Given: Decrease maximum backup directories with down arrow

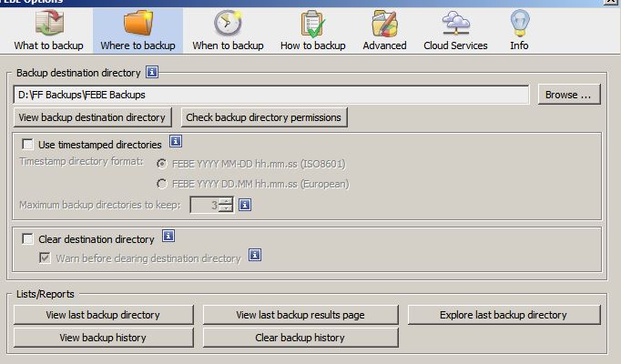Looking at the screenshot, I should pos(226,208).
